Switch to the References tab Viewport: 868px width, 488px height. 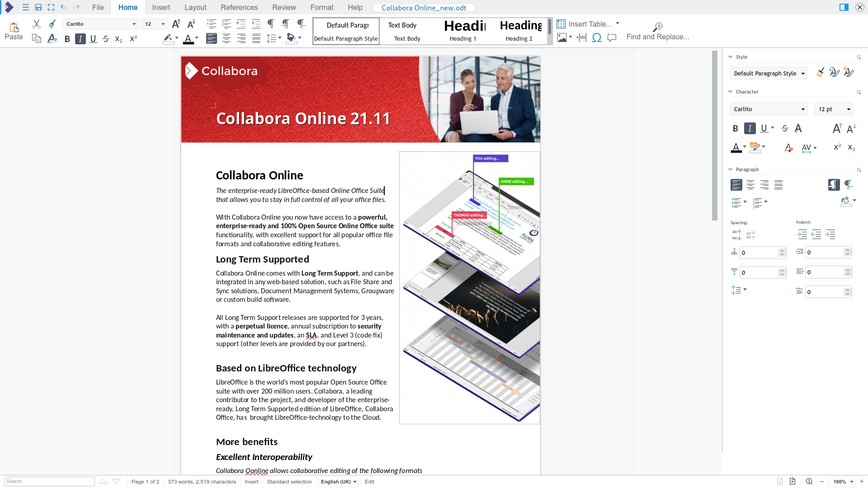tap(239, 7)
